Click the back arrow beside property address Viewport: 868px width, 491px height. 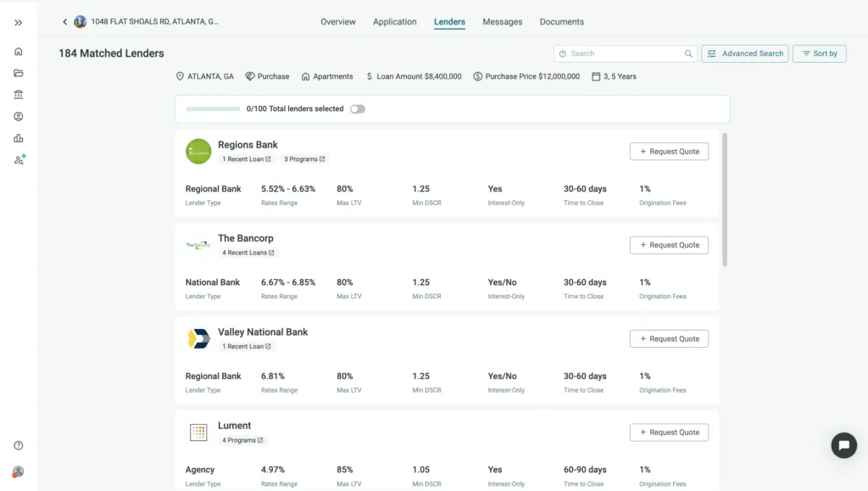click(64, 22)
